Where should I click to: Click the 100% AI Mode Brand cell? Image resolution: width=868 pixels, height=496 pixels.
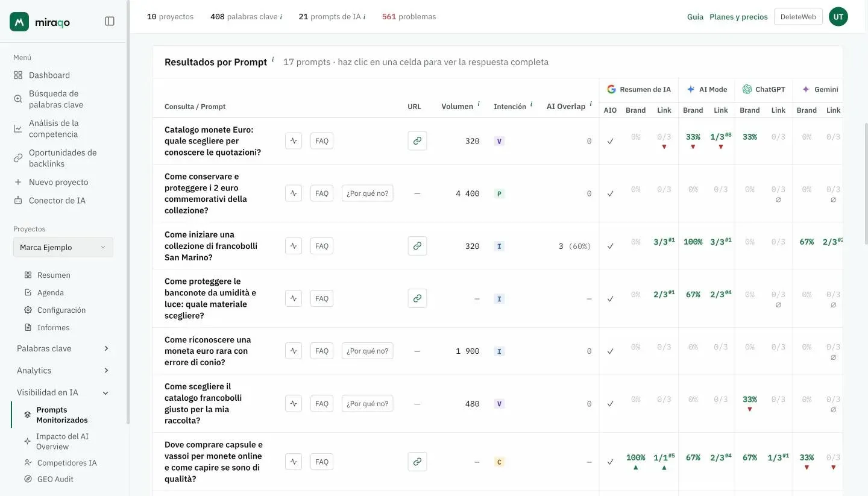693,242
